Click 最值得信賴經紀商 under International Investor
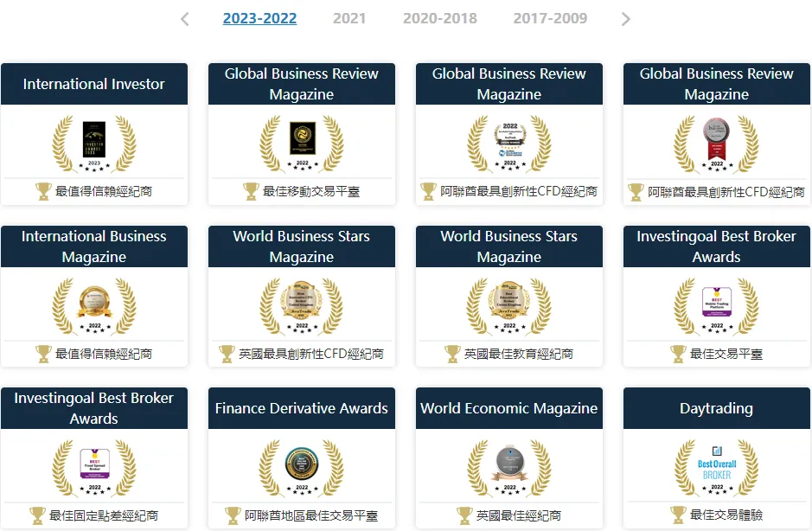 [x=104, y=192]
